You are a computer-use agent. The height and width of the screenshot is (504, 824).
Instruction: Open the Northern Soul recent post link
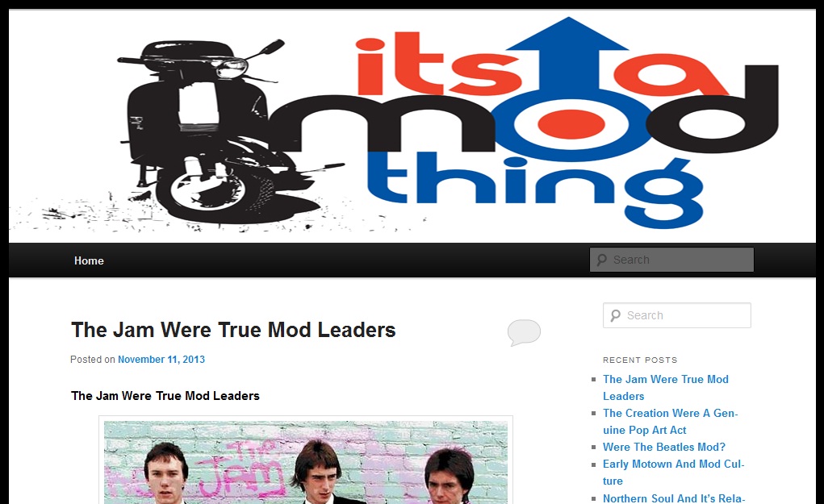point(674,498)
